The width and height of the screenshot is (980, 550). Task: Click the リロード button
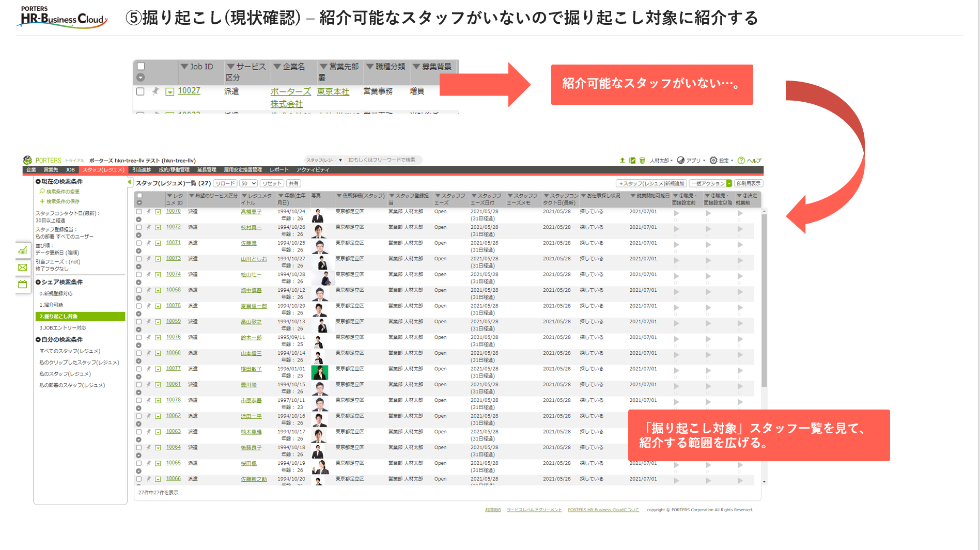[x=225, y=183]
